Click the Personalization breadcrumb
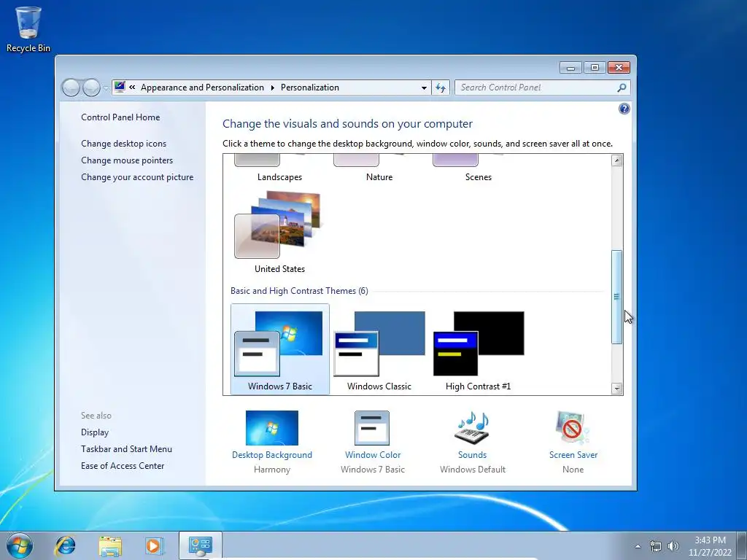The height and width of the screenshot is (560, 747). pos(309,87)
